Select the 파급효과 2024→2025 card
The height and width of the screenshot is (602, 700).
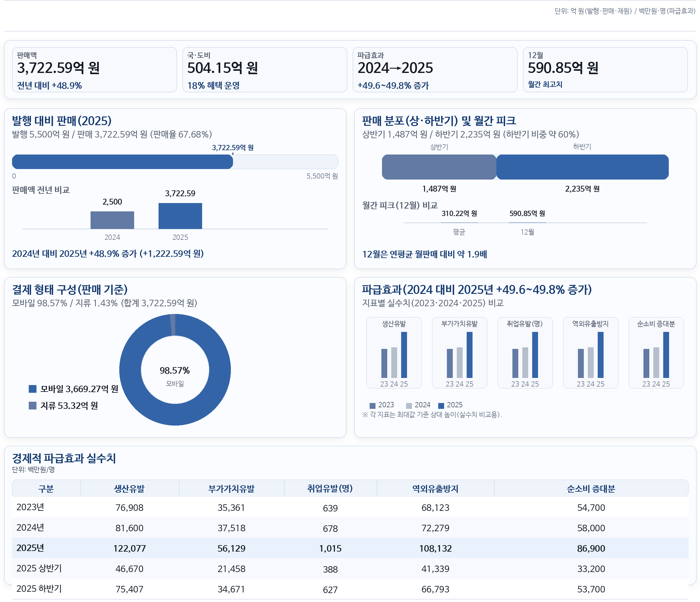coord(436,69)
